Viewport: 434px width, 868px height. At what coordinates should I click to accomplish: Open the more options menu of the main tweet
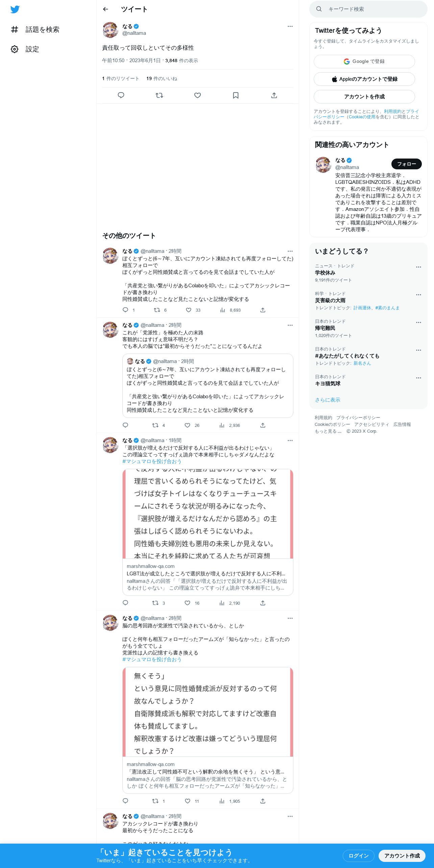click(290, 26)
